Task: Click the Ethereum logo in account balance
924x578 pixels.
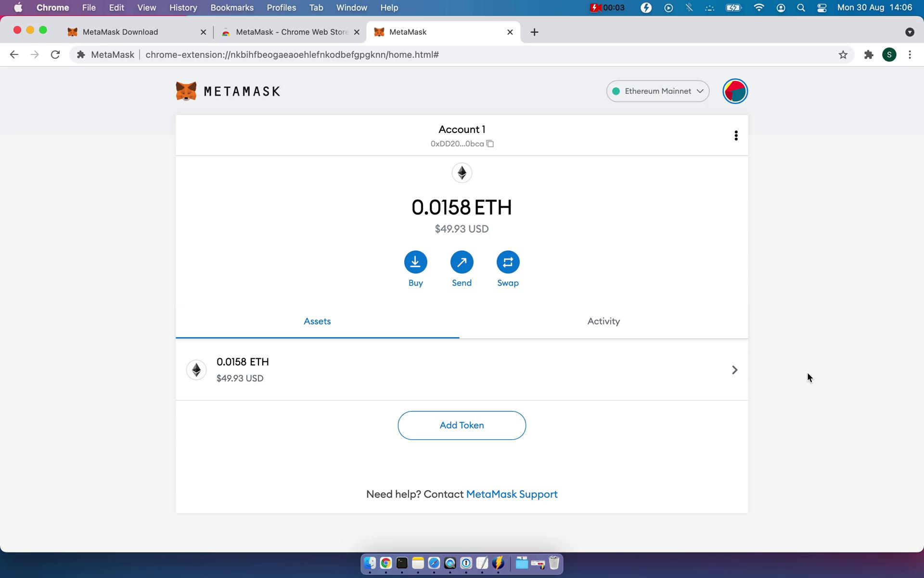Action: click(462, 172)
